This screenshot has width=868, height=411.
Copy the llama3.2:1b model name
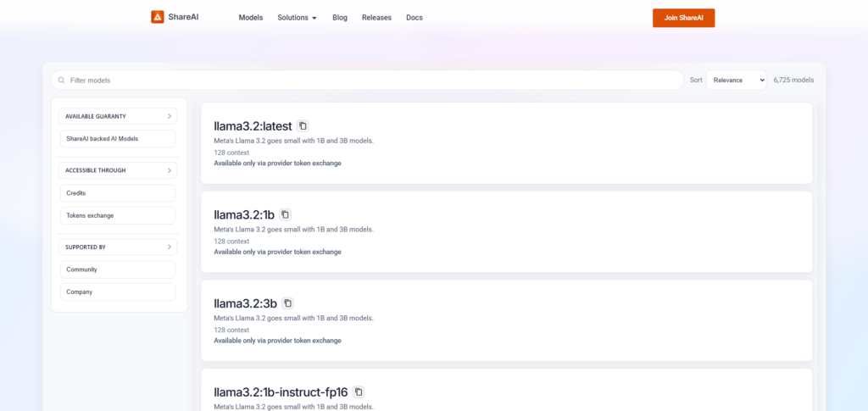(x=286, y=214)
